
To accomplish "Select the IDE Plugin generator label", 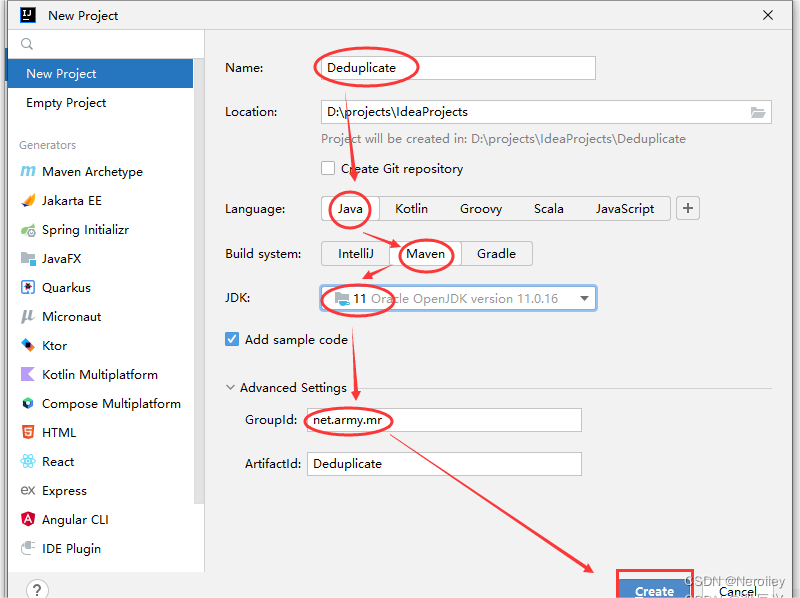I will 71,549.
